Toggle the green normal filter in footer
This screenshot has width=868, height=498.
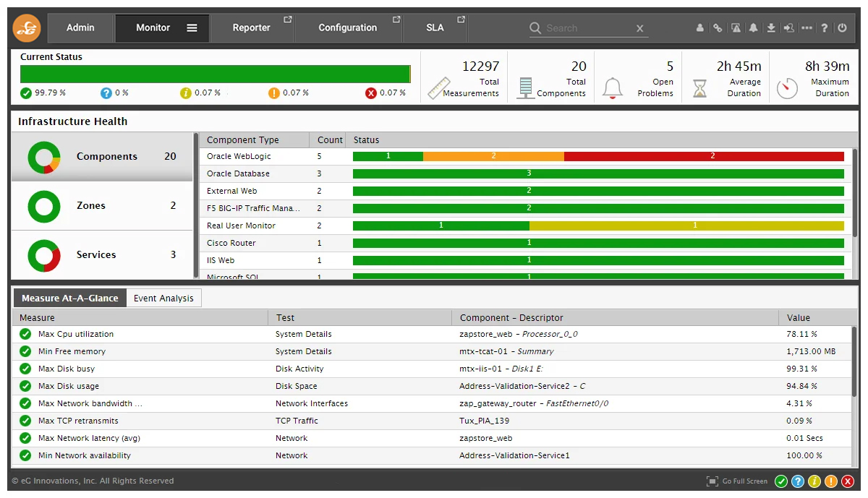tap(781, 481)
